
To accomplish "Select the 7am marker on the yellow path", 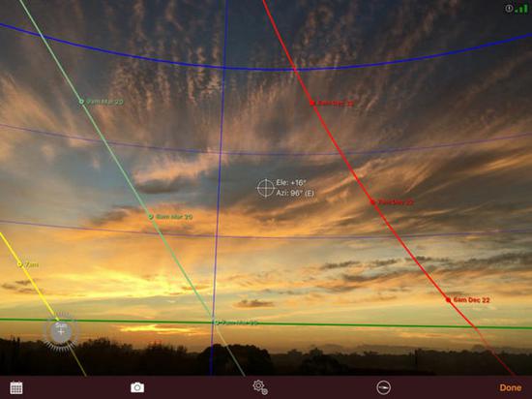I will click(19, 263).
